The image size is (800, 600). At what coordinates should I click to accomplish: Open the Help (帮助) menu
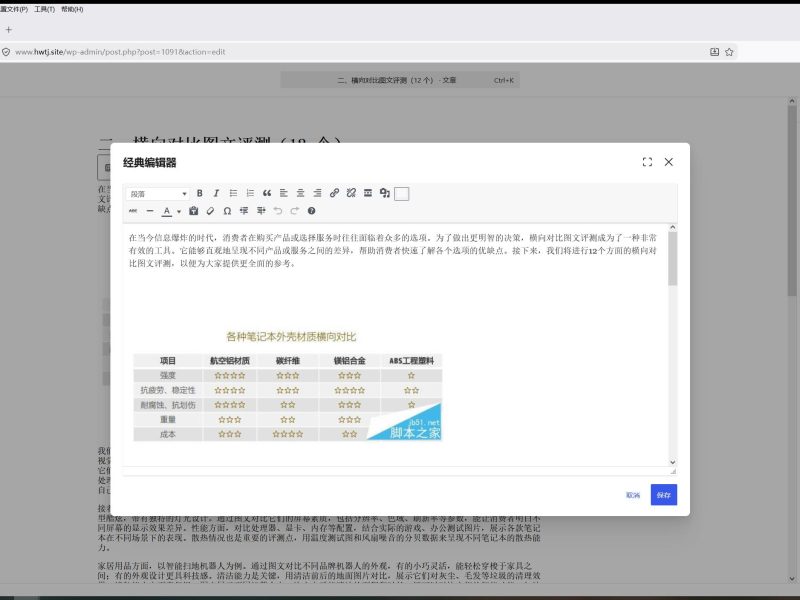(72, 9)
